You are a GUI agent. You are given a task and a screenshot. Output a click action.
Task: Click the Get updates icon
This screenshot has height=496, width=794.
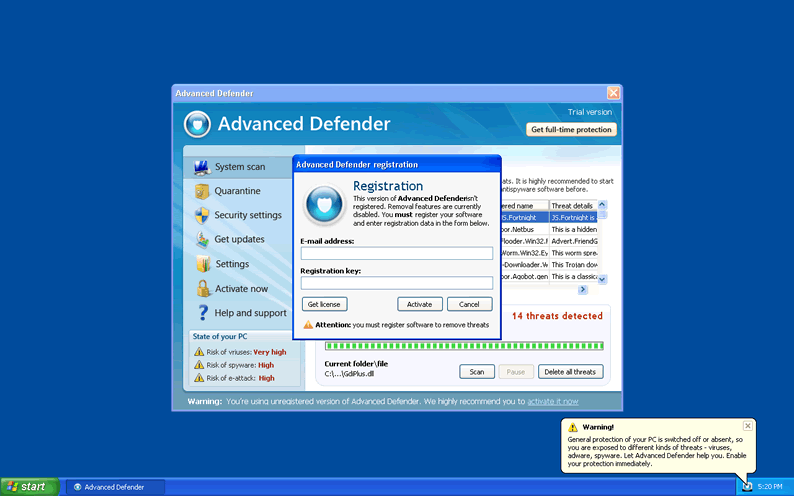201,240
